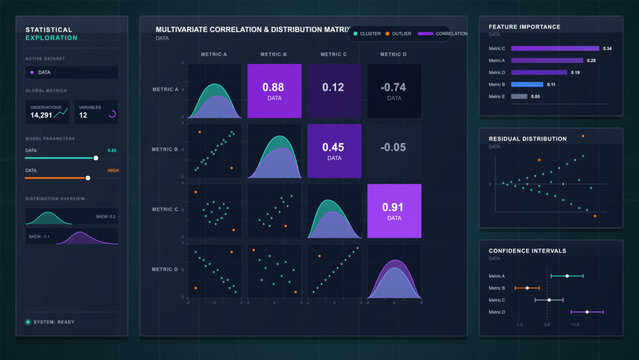This screenshot has width=639, height=360.
Task: Click the Metric D vs Metric B scatter plot
Action: pos(274,271)
